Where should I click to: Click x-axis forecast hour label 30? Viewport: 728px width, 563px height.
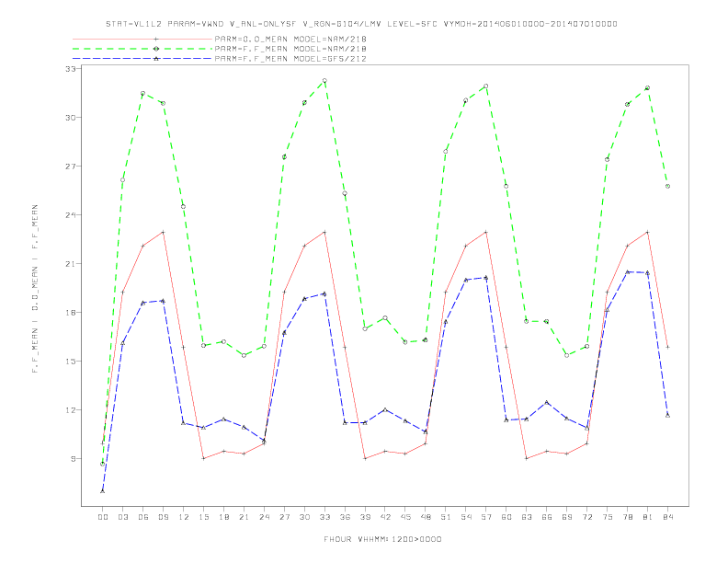pyautogui.click(x=304, y=517)
